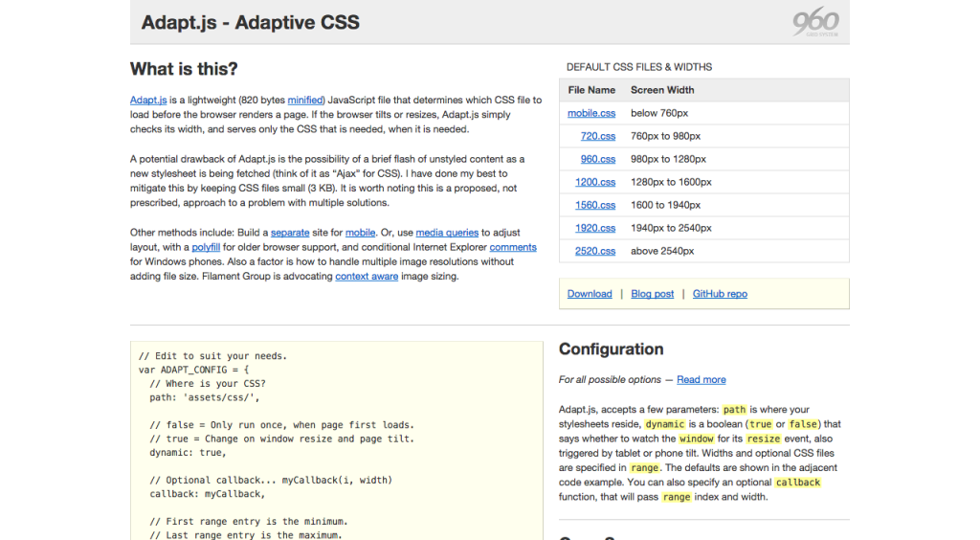Open 2520.css file link

tap(595, 251)
